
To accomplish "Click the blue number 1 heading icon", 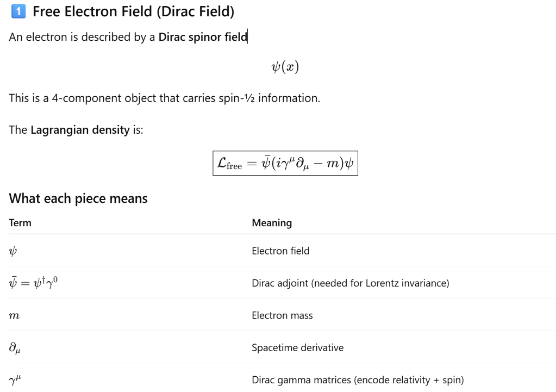I will pos(18,11).
